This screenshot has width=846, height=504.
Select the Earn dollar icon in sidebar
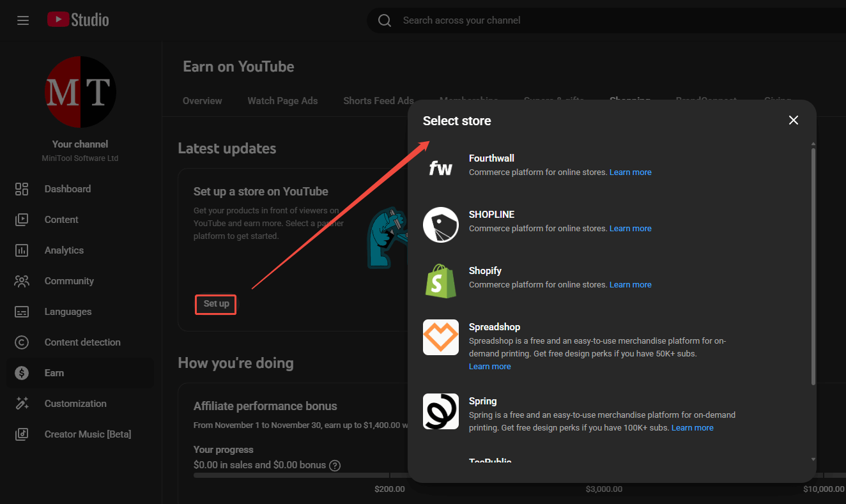tap(21, 372)
